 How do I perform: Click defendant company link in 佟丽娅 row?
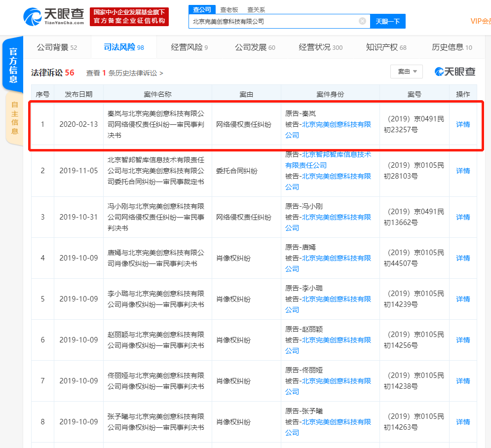tap(328, 386)
